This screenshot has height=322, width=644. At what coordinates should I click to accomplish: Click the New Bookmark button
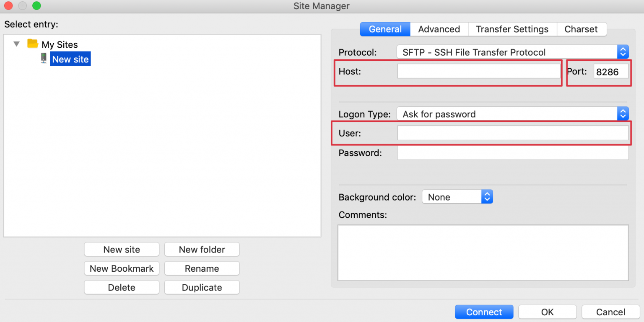(122, 268)
